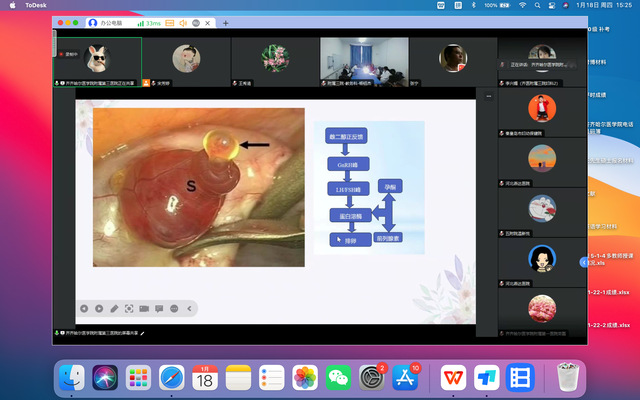Click the next slide arrow in presentation toolbar
This screenshot has height=400, width=640.
point(99,308)
